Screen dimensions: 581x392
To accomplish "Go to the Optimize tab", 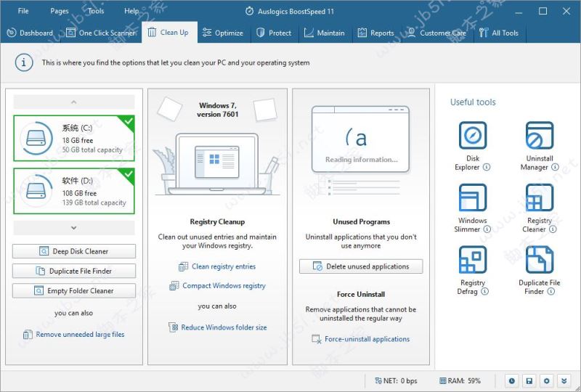I will [x=224, y=33].
